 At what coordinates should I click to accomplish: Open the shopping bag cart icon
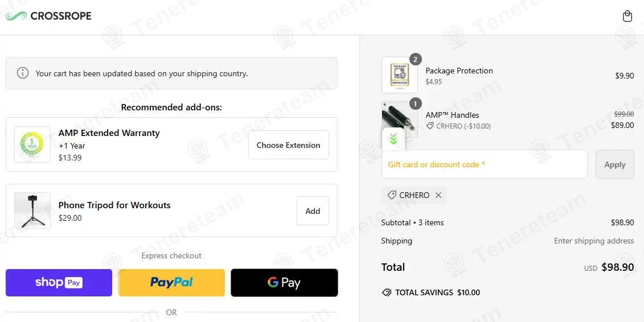click(627, 16)
